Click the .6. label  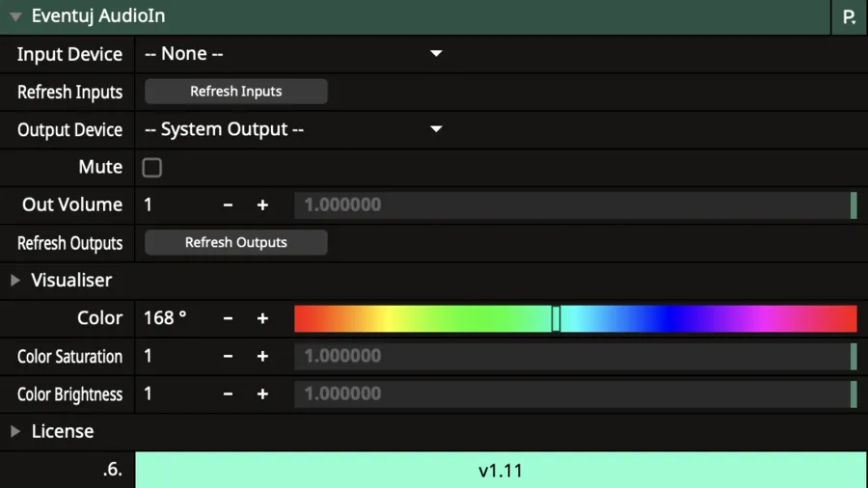(x=113, y=469)
